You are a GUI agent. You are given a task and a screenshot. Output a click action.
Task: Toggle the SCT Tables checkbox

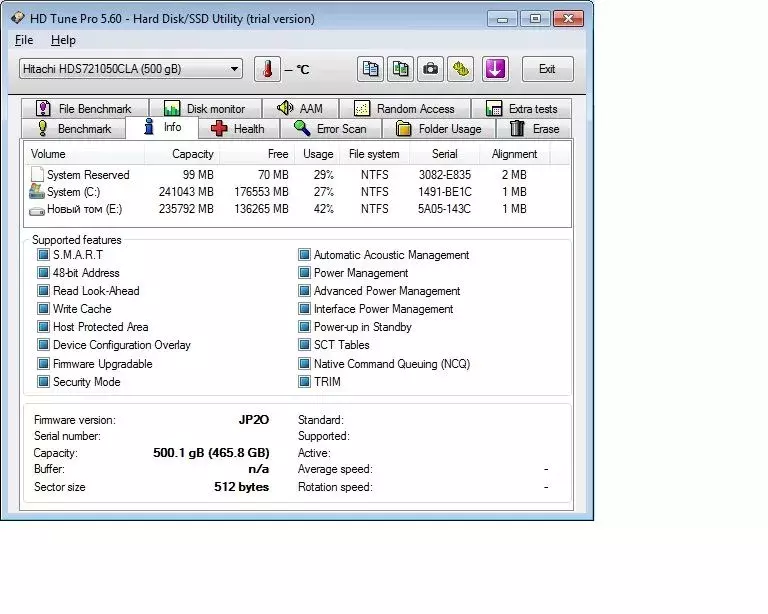point(304,345)
